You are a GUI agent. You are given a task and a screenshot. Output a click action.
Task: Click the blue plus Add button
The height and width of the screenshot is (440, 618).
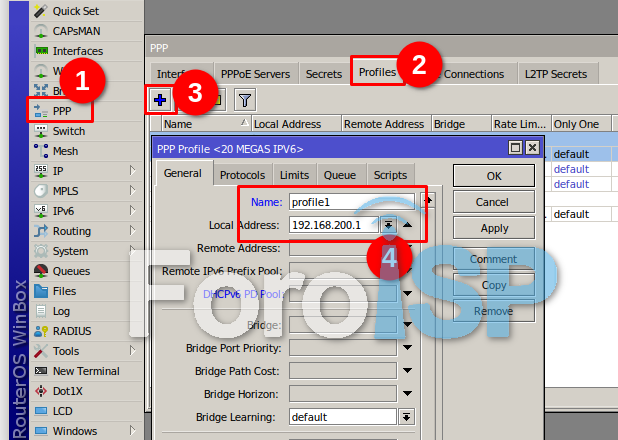tap(159, 99)
